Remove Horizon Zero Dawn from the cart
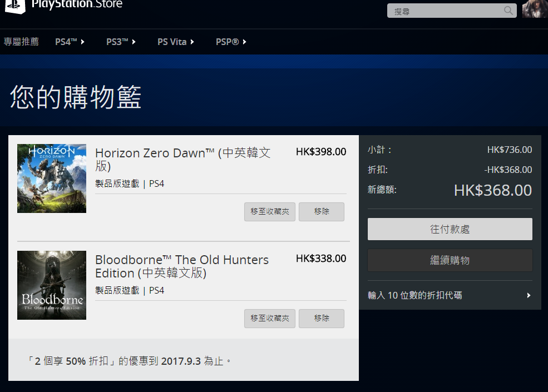This screenshot has height=392, width=548. 322,212
